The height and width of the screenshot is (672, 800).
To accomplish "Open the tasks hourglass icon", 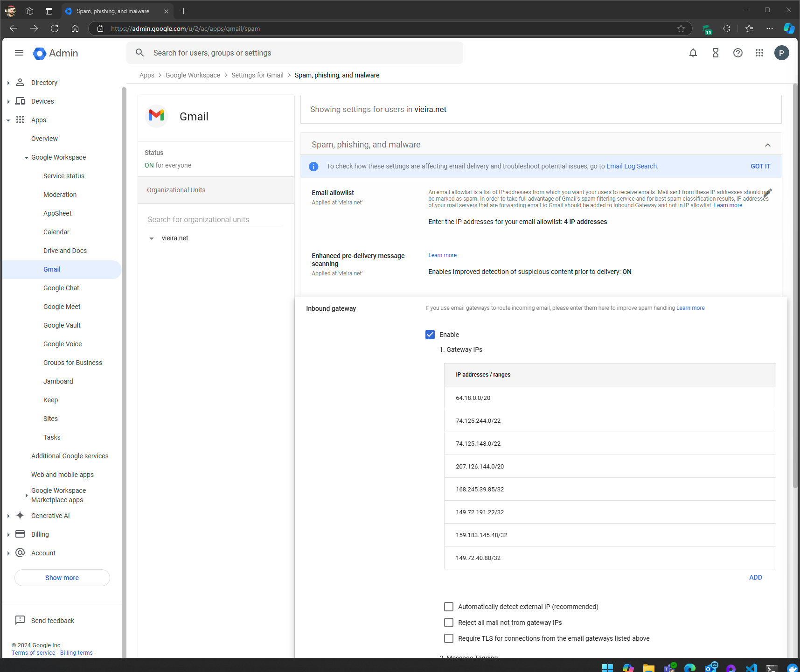I will 716,53.
